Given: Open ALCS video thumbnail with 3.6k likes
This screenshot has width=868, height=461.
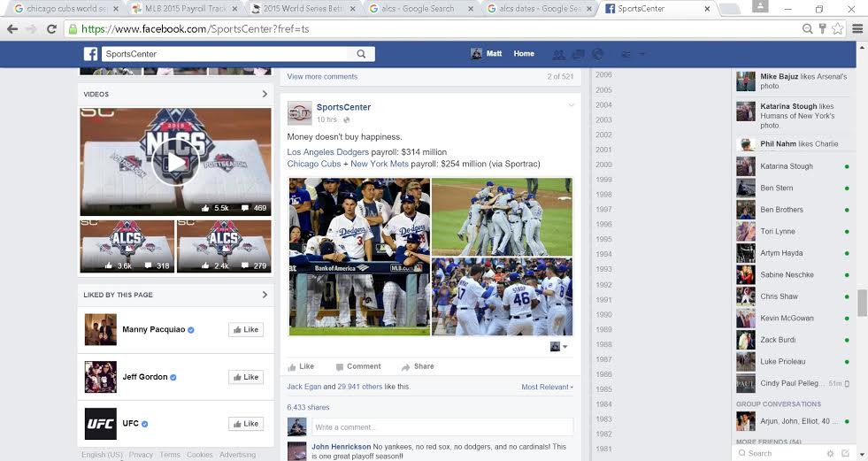Looking at the screenshot, I should pyautogui.click(x=127, y=246).
